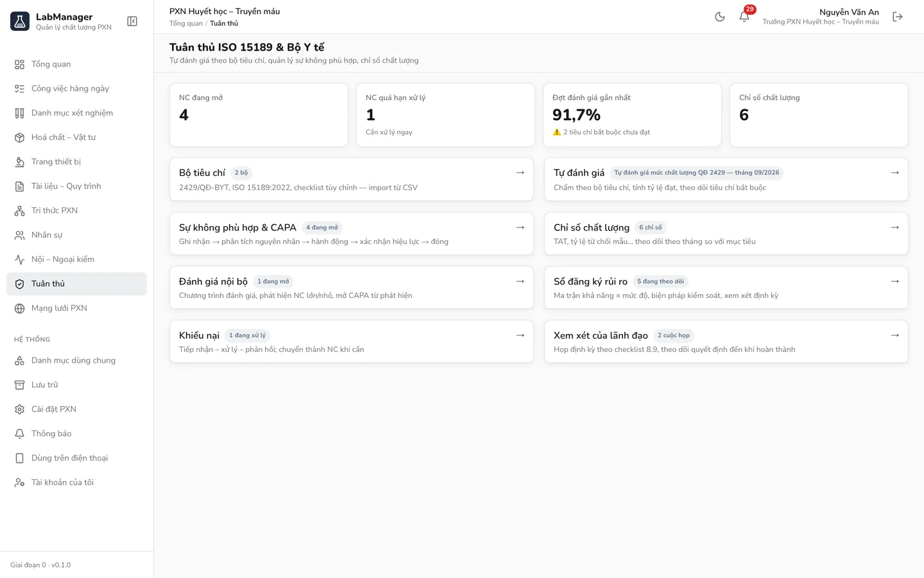This screenshot has width=924, height=578.
Task: Click the arrow on Sổ đăng ký rủi ro card
Action: click(895, 281)
